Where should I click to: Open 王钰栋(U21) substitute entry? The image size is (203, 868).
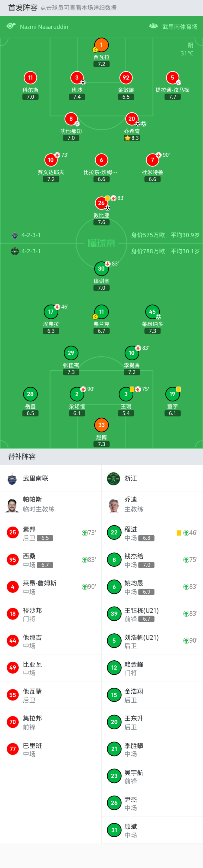tap(141, 614)
